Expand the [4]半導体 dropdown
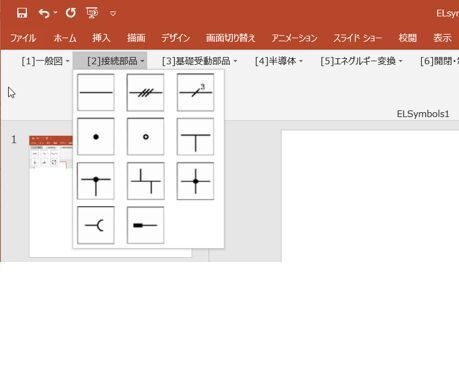 [279, 61]
